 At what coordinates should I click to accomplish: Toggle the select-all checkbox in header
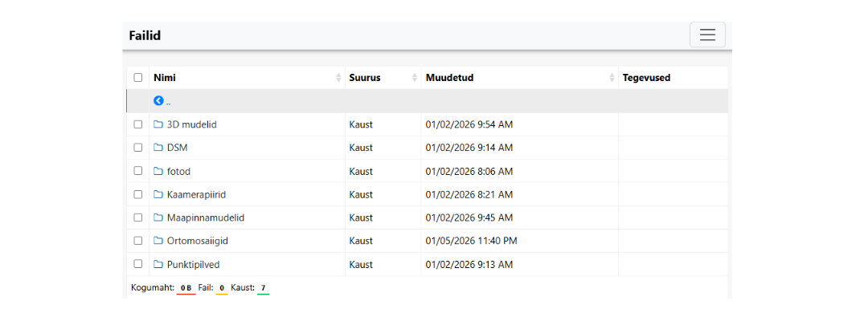(138, 78)
